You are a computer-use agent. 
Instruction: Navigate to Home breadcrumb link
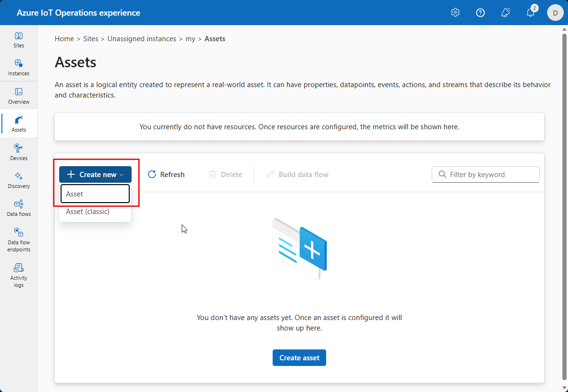point(64,39)
